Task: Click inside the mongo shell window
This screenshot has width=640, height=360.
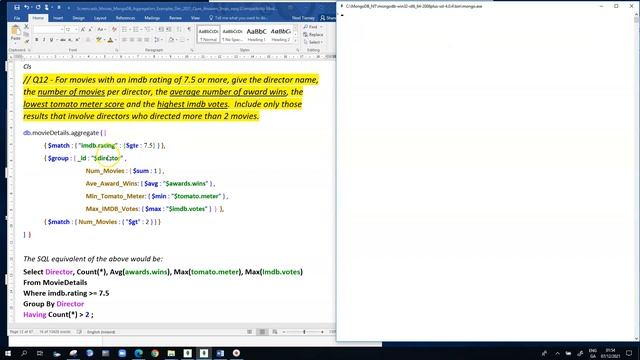Action: tap(486, 176)
